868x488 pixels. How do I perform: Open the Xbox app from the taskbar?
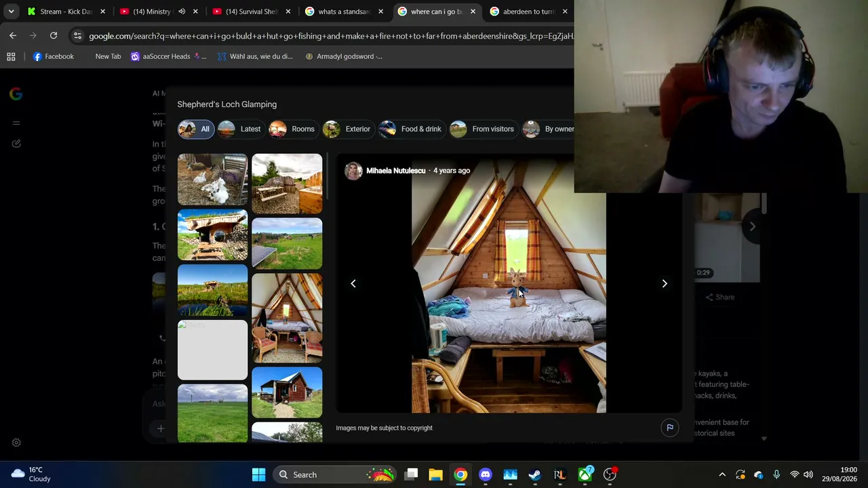tap(585, 474)
